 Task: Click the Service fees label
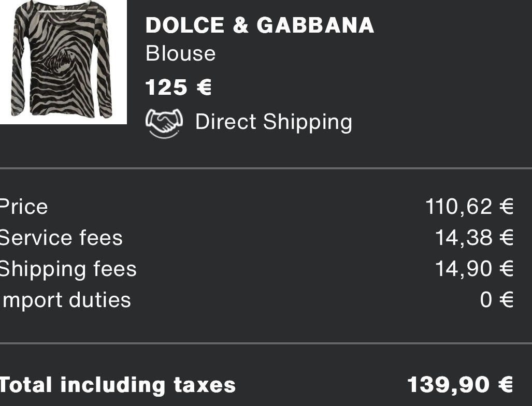(x=61, y=238)
